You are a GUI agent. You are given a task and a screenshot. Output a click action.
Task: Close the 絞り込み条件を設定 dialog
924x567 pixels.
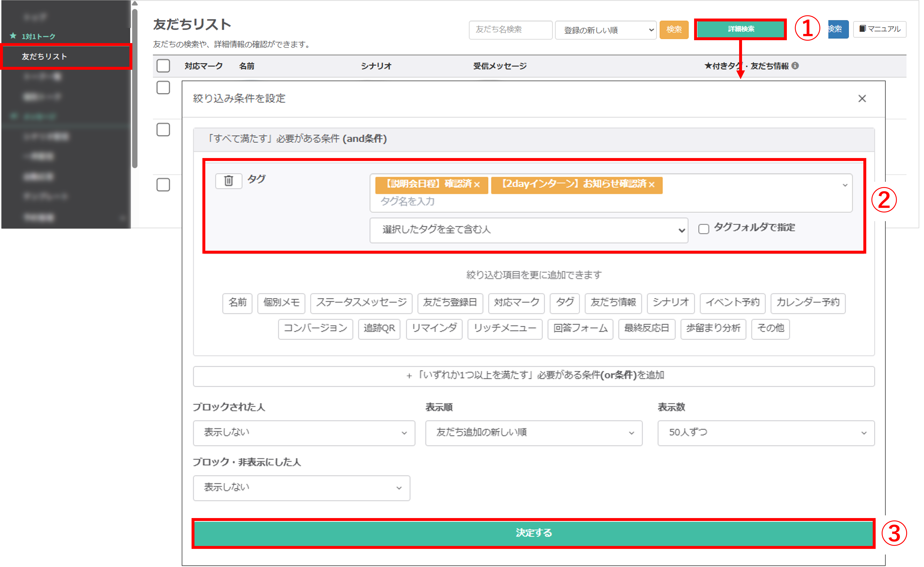tap(862, 99)
